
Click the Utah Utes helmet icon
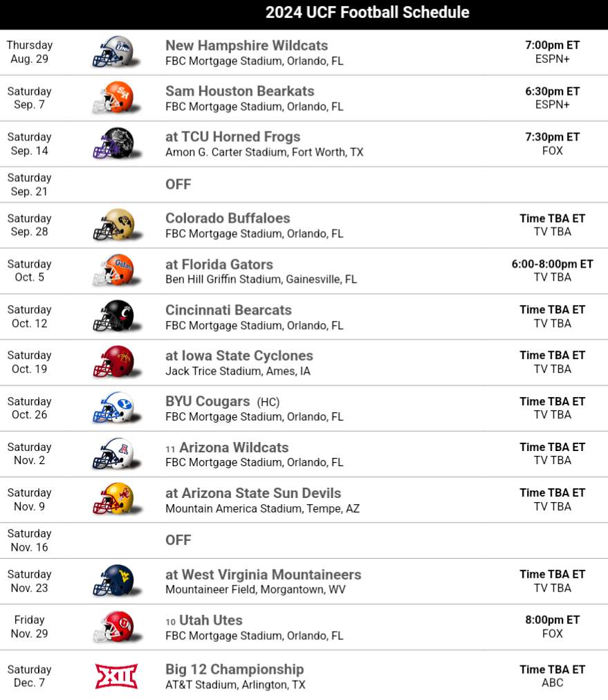[x=114, y=627]
